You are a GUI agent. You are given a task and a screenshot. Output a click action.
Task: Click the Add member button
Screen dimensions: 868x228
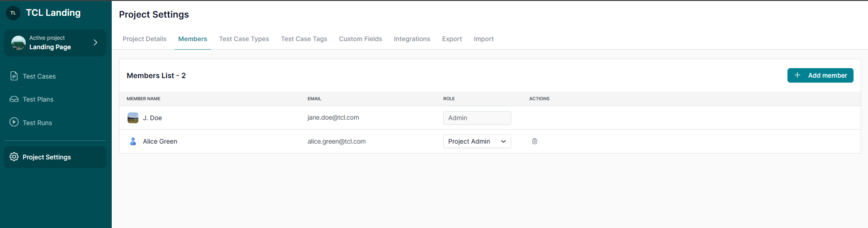click(820, 75)
